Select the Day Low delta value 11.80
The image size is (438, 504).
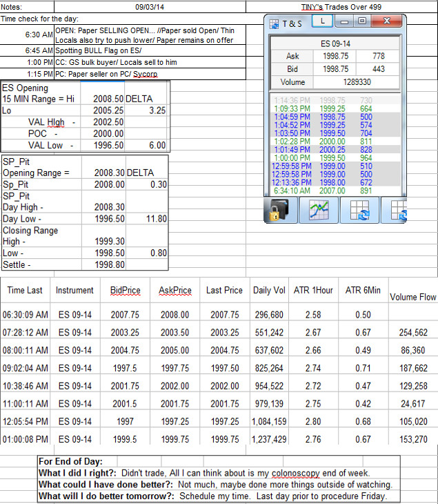[x=147, y=219]
